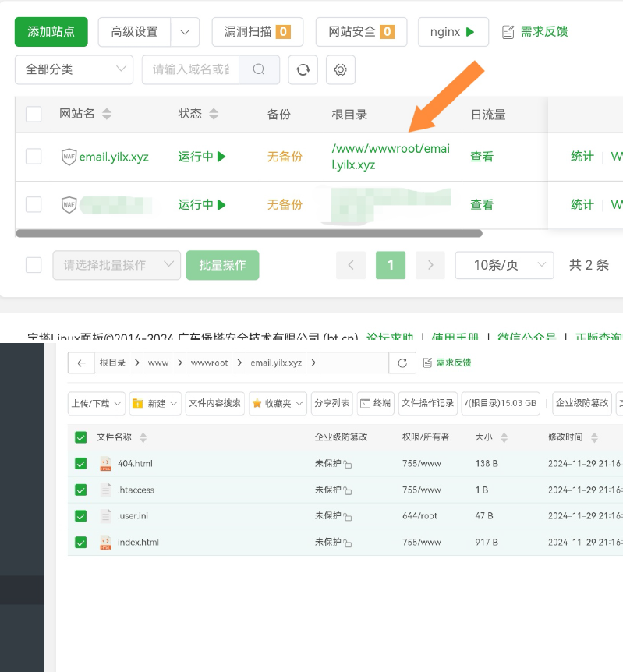The width and height of the screenshot is (630, 672).
Task: Open the 10条/页 page size dropdown
Action: click(x=504, y=265)
